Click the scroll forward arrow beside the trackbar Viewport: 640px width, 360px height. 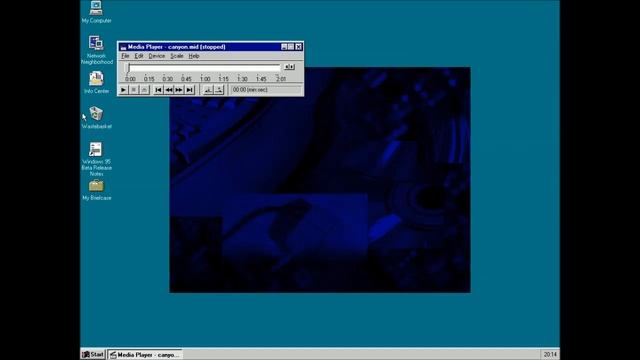tap(292, 67)
